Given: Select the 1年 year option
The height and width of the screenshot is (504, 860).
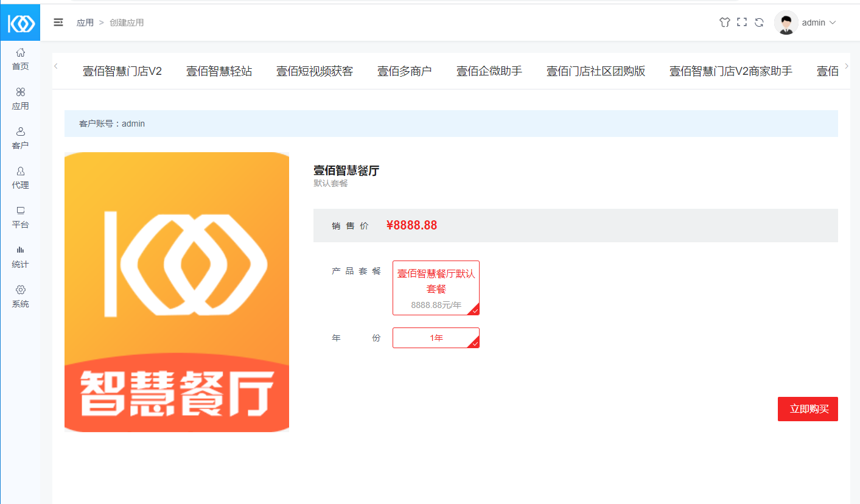Looking at the screenshot, I should (436, 338).
